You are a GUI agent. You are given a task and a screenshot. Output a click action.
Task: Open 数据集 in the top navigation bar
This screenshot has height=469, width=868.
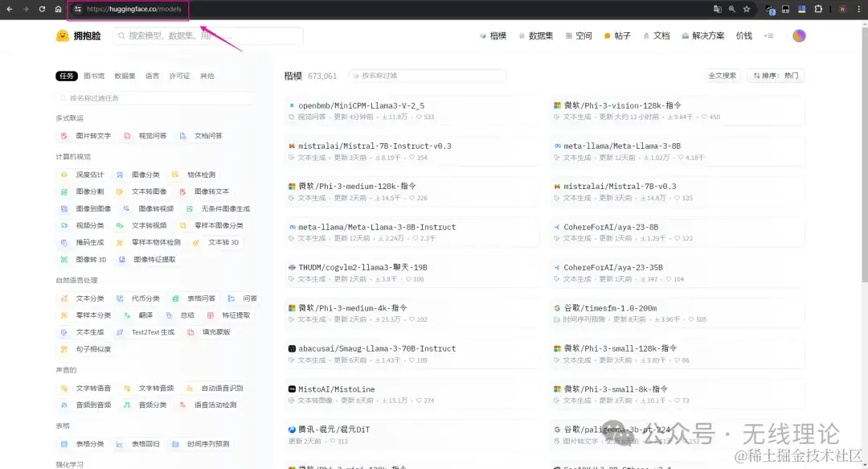(x=536, y=36)
